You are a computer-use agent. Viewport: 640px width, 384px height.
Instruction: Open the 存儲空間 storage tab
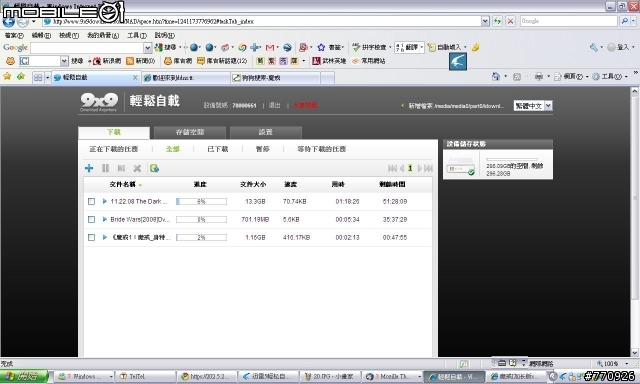coord(190,132)
